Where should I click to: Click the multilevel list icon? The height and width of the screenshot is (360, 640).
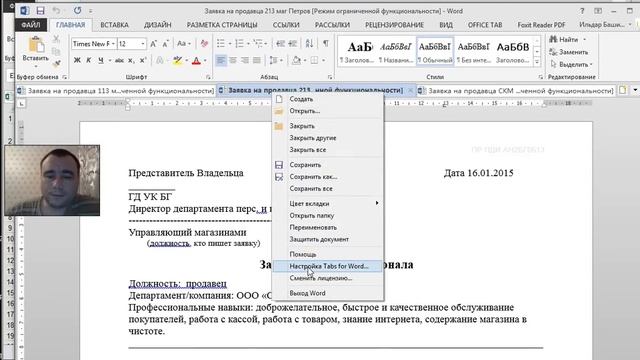(258, 43)
